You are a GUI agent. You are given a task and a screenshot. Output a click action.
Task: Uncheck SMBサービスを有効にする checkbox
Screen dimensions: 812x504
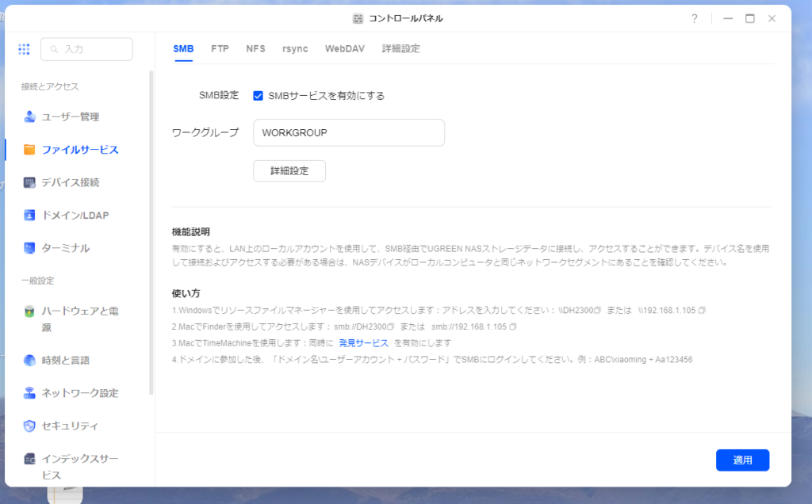pos(258,96)
